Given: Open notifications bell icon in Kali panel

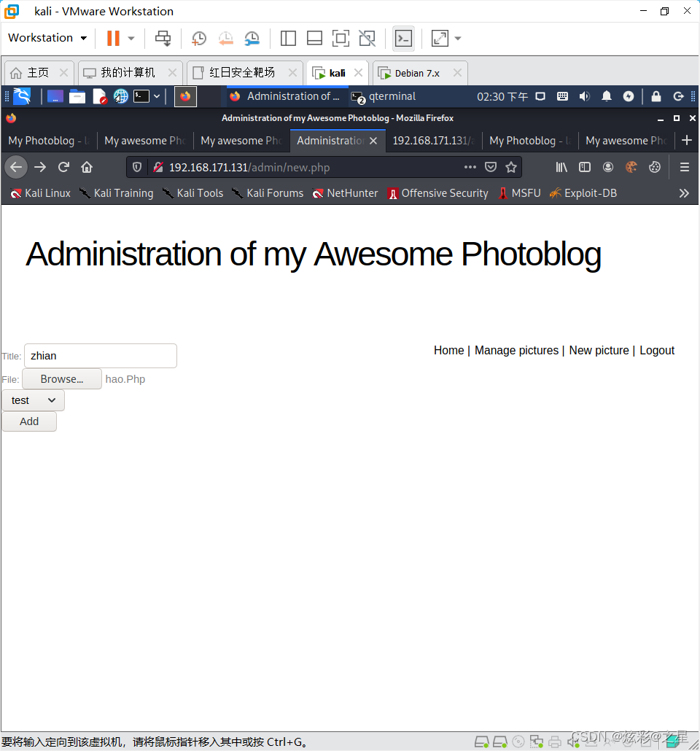Looking at the screenshot, I should (607, 96).
